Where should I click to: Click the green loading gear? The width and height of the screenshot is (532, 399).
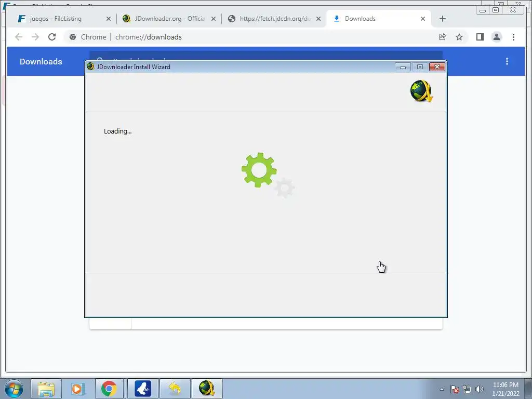259,170
